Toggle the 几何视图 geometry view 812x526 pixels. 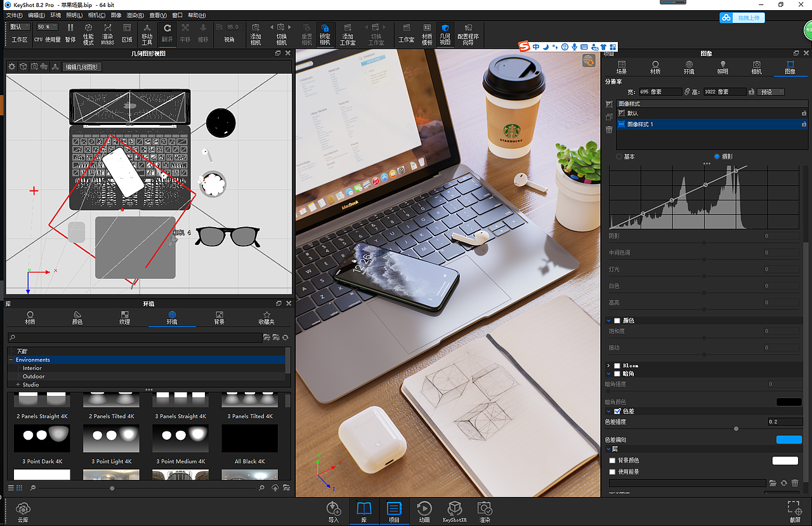click(445, 33)
